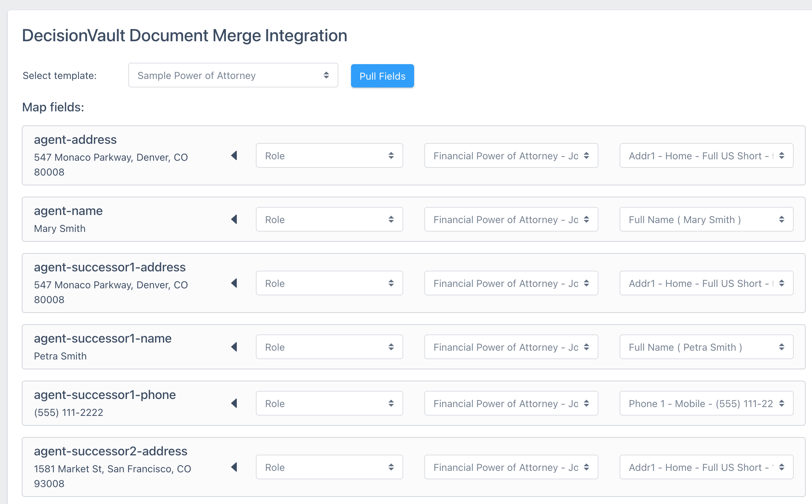This screenshot has height=504, width=812.
Task: Open the Sample Power of Attorney template dropdown
Action: click(x=233, y=75)
